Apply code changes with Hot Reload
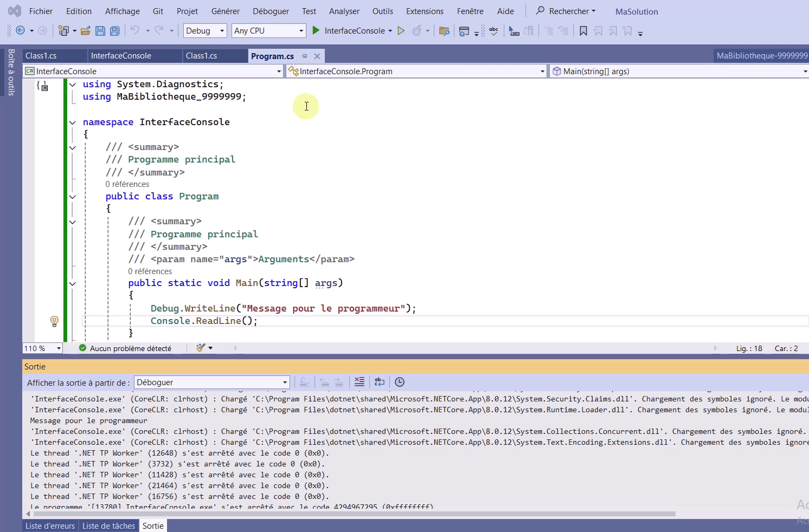Screen dimensions: 809x532 point(418,31)
